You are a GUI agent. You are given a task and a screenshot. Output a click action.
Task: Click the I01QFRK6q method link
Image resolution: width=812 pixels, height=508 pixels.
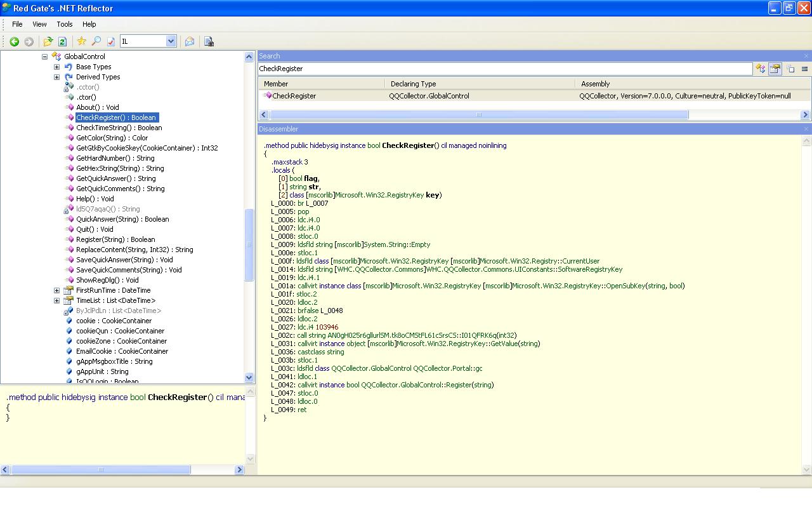click(479, 335)
